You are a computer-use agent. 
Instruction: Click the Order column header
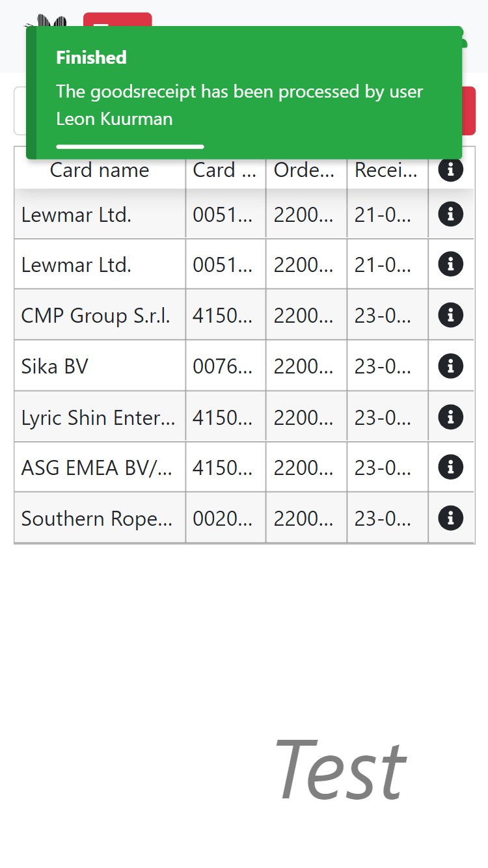click(306, 170)
